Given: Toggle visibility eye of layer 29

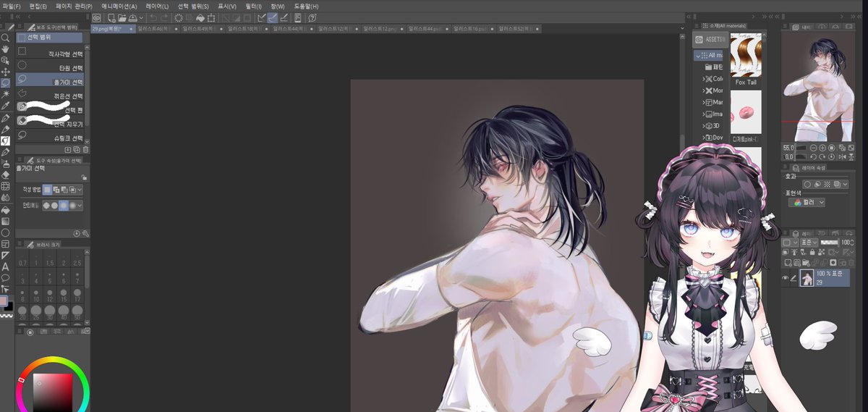Looking at the screenshot, I should tap(786, 278).
